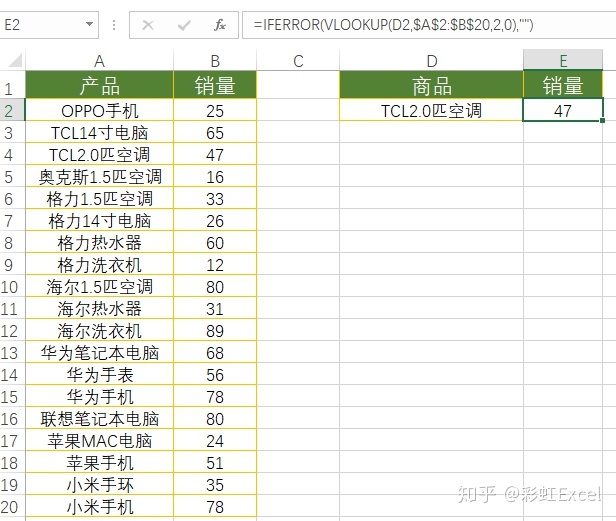This screenshot has height=521, width=616.
Task: Select cell 格力14寸电脑
Action: tap(99, 220)
